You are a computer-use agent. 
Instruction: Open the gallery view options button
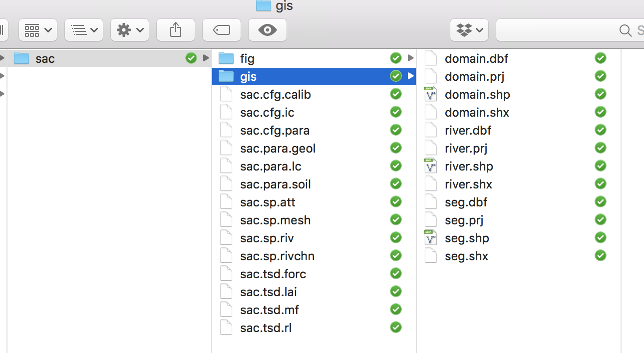click(x=38, y=30)
